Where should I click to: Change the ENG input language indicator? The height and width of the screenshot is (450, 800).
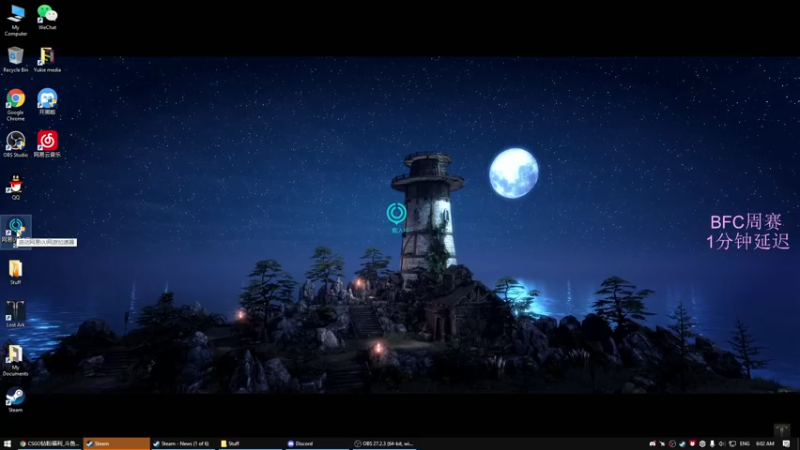click(744, 444)
